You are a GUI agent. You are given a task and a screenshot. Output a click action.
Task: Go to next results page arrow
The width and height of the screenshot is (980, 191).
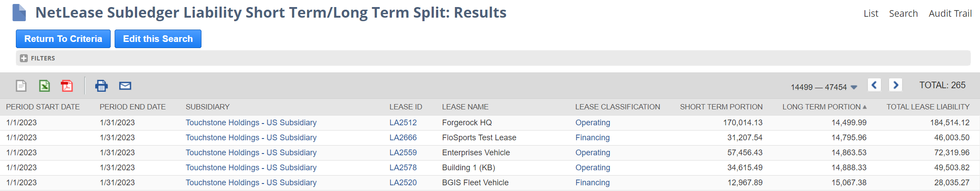[895, 85]
